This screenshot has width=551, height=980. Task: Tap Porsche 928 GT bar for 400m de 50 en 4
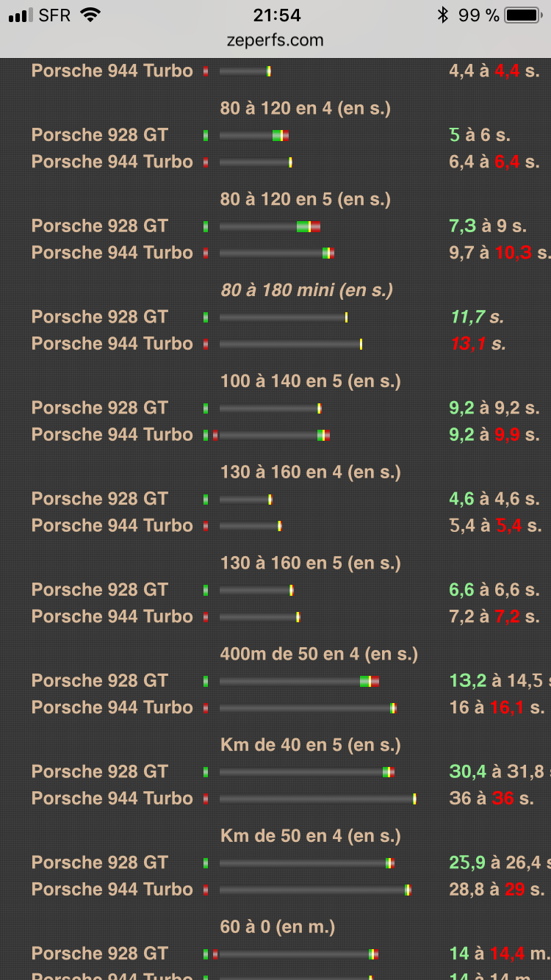pyautogui.click(x=299, y=682)
